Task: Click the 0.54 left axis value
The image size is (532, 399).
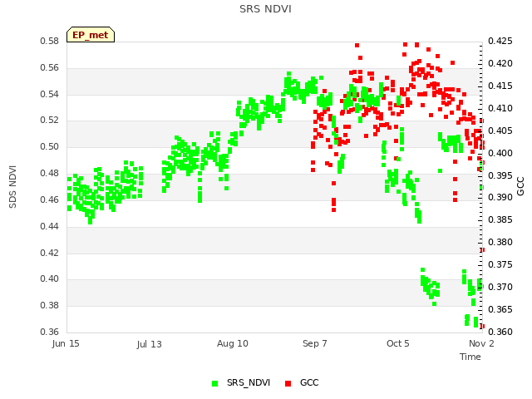Action: click(x=50, y=94)
